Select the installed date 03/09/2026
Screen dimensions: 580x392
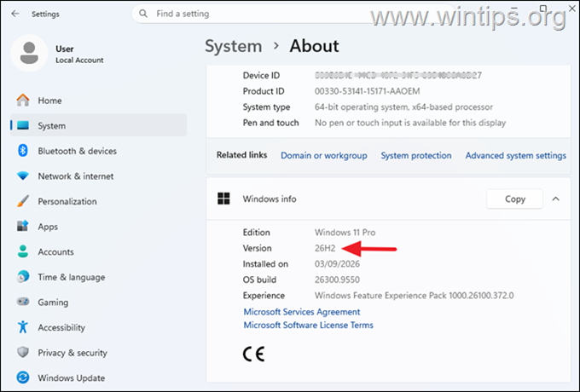tap(337, 264)
